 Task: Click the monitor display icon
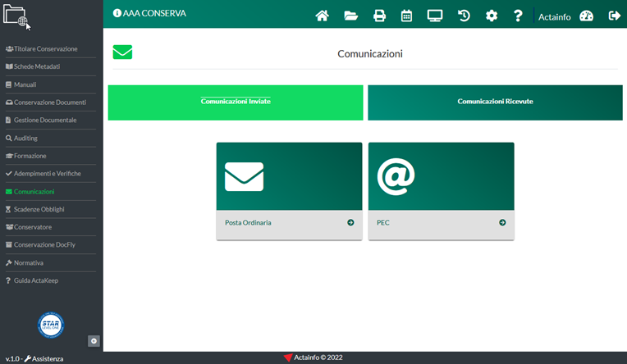point(435,16)
